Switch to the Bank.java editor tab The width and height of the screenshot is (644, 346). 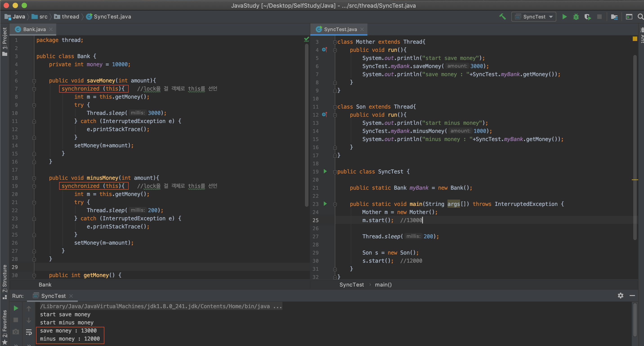pyautogui.click(x=34, y=29)
